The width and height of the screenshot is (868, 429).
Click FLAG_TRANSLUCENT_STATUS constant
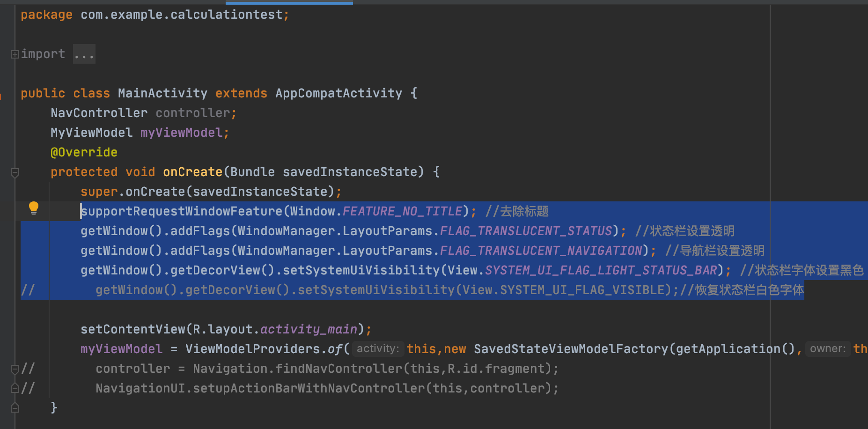coord(526,231)
